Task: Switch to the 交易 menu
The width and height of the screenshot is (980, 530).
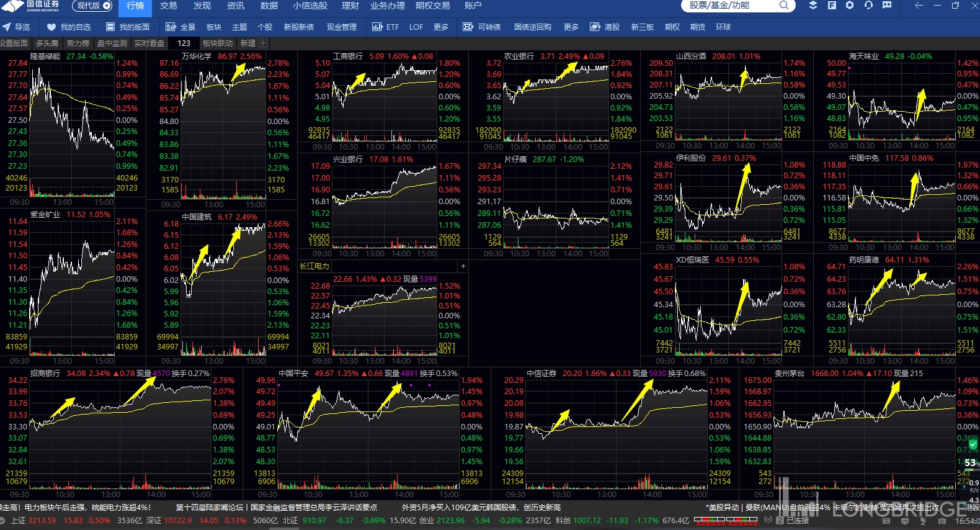Action: [x=168, y=6]
